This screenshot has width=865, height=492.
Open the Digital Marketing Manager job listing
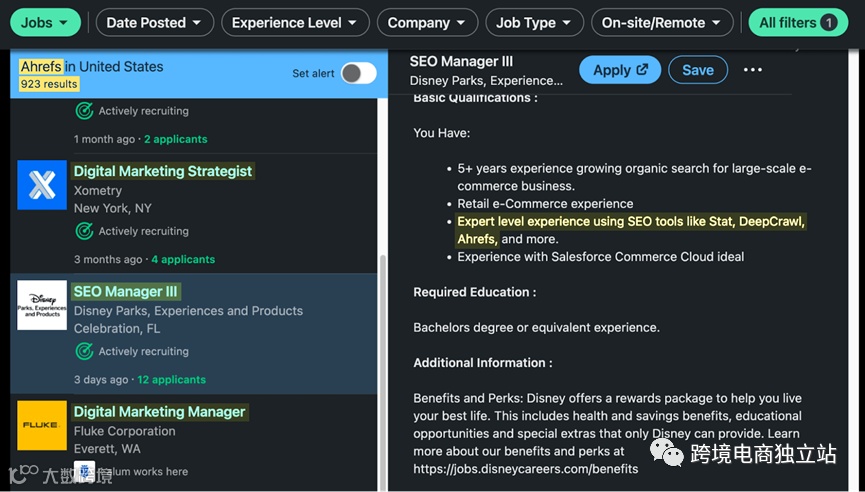pyautogui.click(x=159, y=411)
